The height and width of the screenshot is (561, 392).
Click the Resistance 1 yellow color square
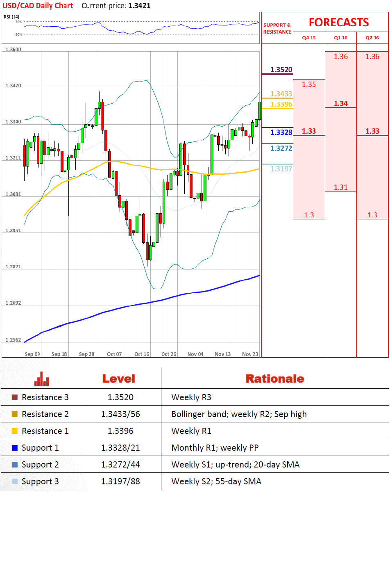[x=15, y=431]
